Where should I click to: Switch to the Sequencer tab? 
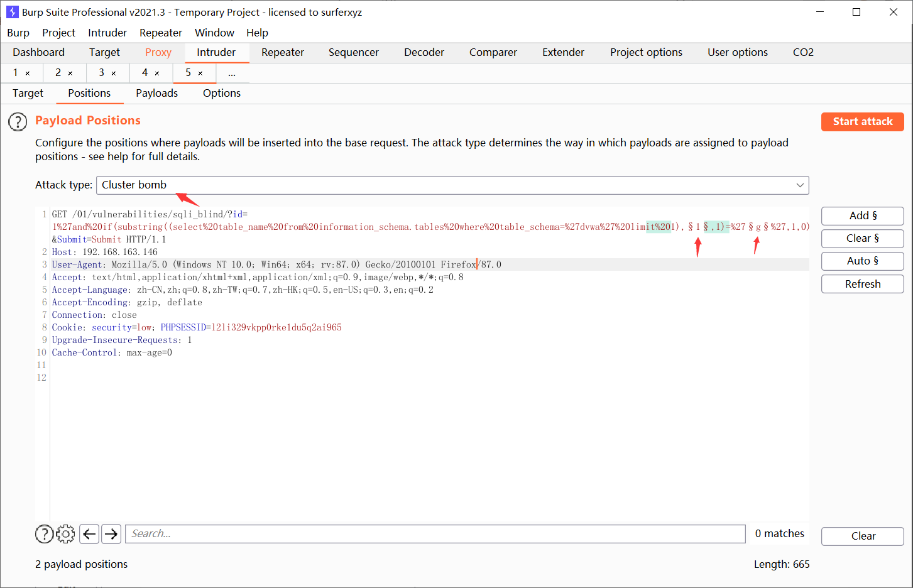click(354, 53)
